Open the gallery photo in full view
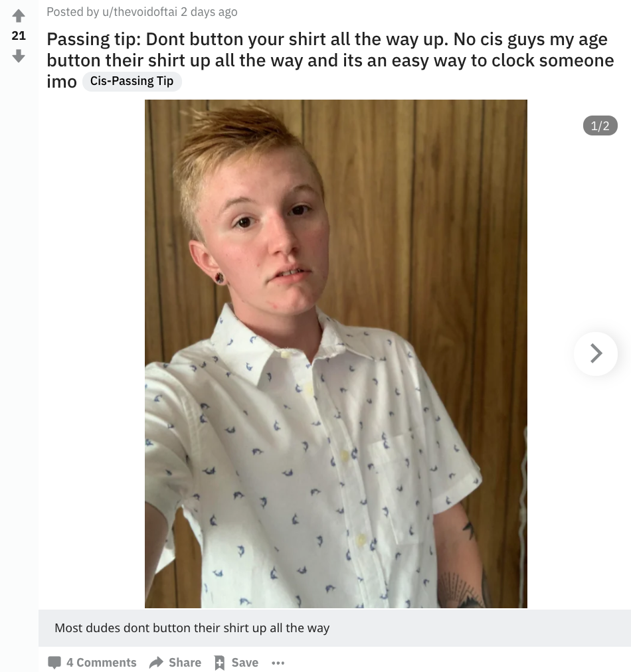 coord(335,353)
